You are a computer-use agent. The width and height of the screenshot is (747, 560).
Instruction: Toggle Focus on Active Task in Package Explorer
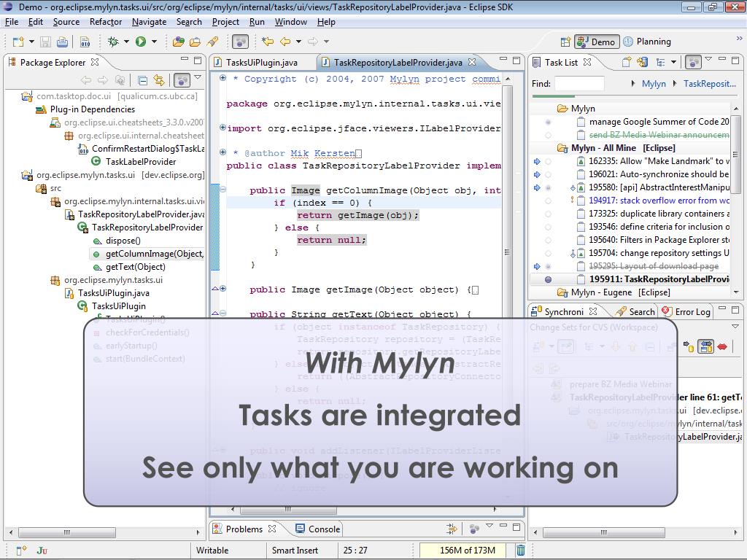click(182, 80)
